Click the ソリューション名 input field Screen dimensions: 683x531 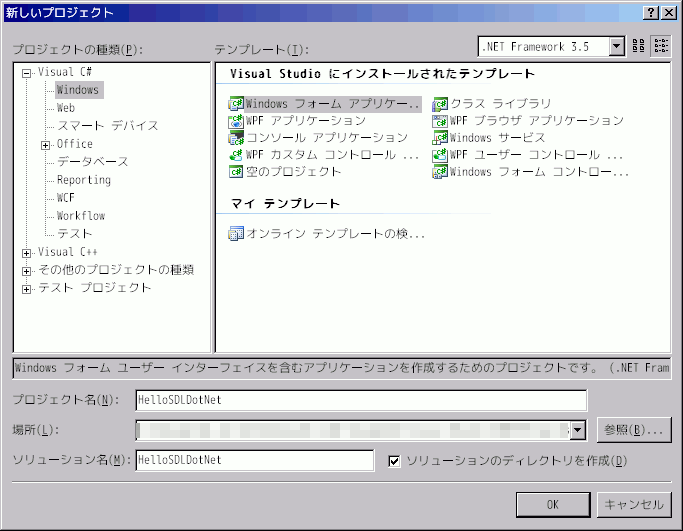(x=255, y=460)
